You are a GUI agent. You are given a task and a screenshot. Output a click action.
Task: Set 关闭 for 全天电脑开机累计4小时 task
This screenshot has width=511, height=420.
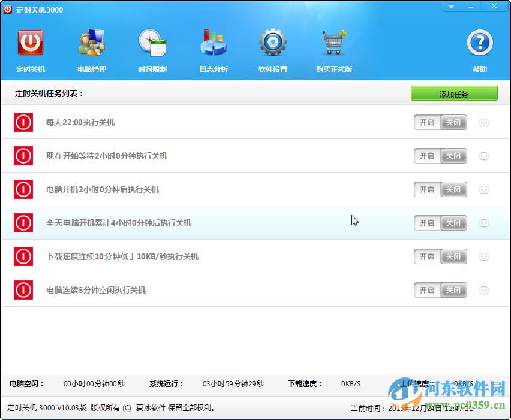click(453, 223)
